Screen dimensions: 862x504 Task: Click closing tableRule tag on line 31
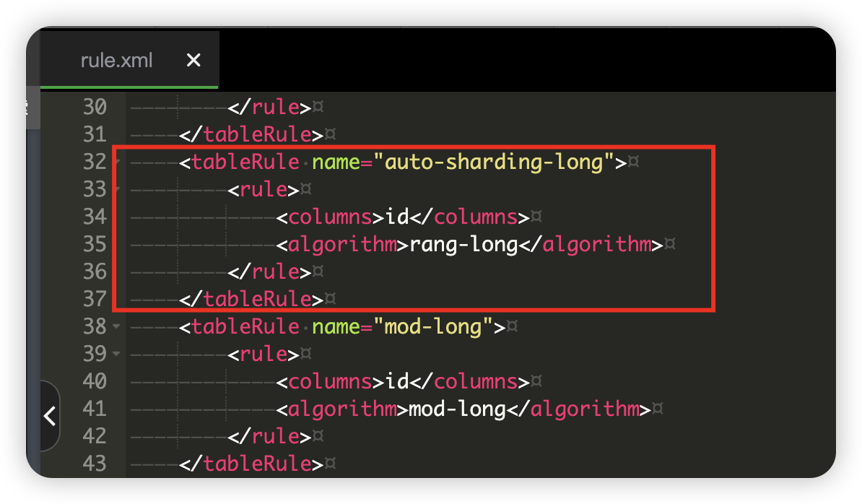point(251,134)
